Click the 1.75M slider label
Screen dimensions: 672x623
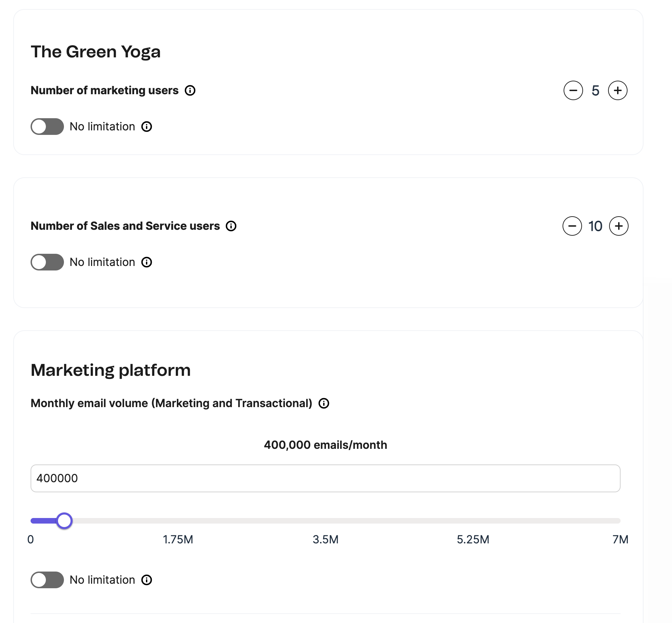pos(178,540)
